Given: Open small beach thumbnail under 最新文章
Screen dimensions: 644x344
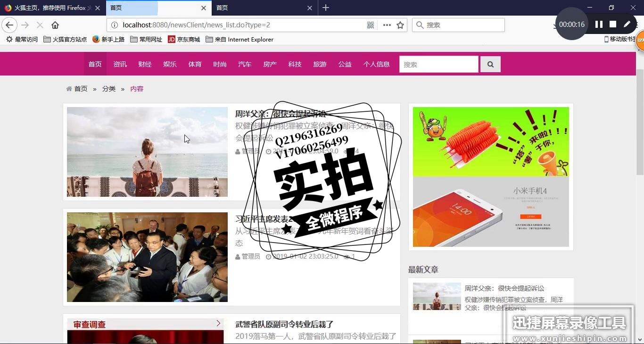Looking at the screenshot, I should [x=437, y=296].
